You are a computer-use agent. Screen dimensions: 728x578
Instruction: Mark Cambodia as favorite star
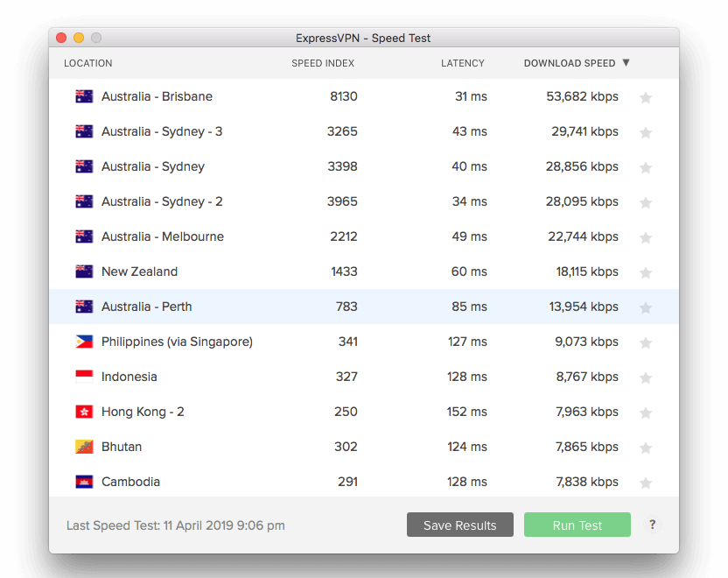click(646, 483)
